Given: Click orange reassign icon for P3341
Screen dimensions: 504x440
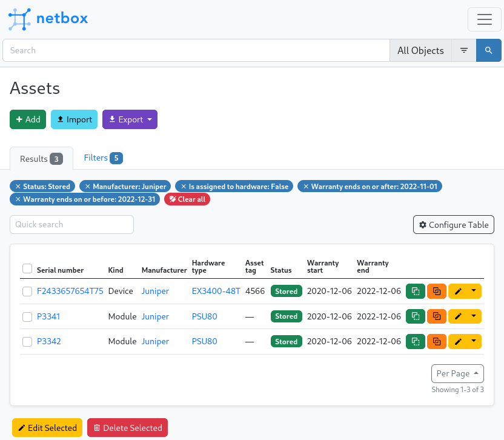Looking at the screenshot, I should coord(437,316).
